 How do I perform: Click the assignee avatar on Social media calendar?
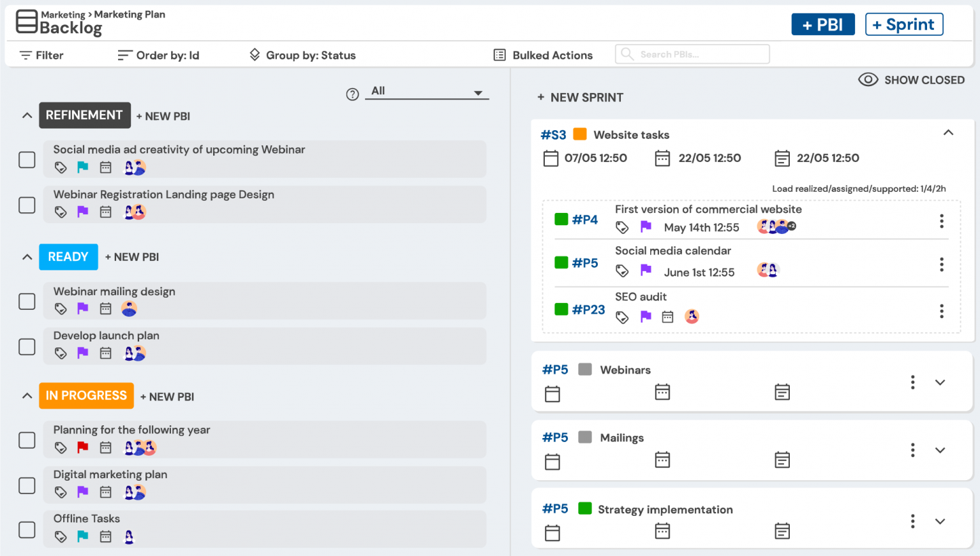(768, 270)
